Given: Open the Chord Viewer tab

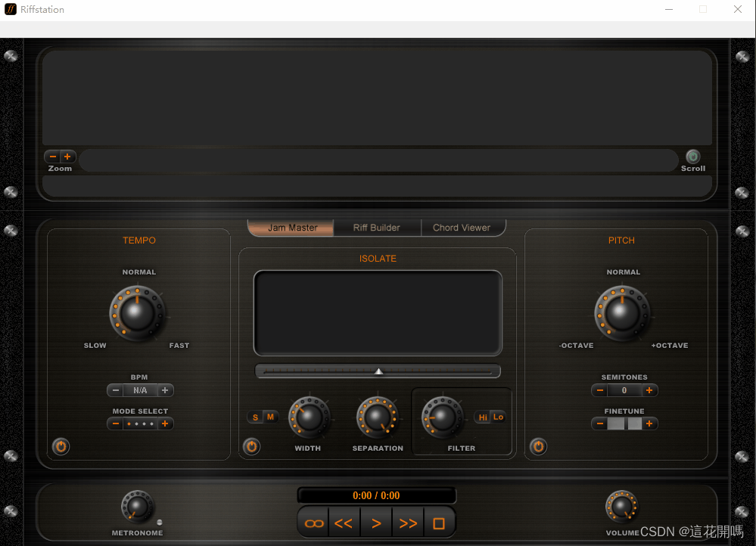Looking at the screenshot, I should 462,228.
